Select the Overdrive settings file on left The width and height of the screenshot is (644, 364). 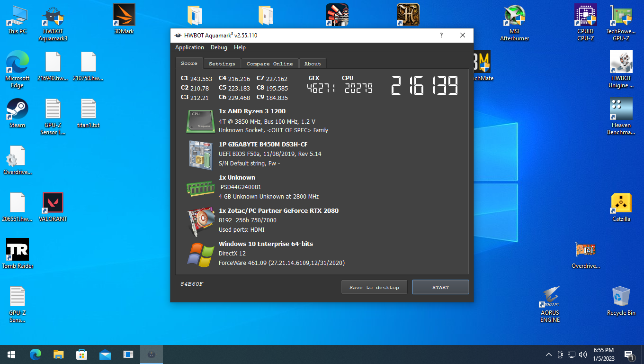coord(18,160)
